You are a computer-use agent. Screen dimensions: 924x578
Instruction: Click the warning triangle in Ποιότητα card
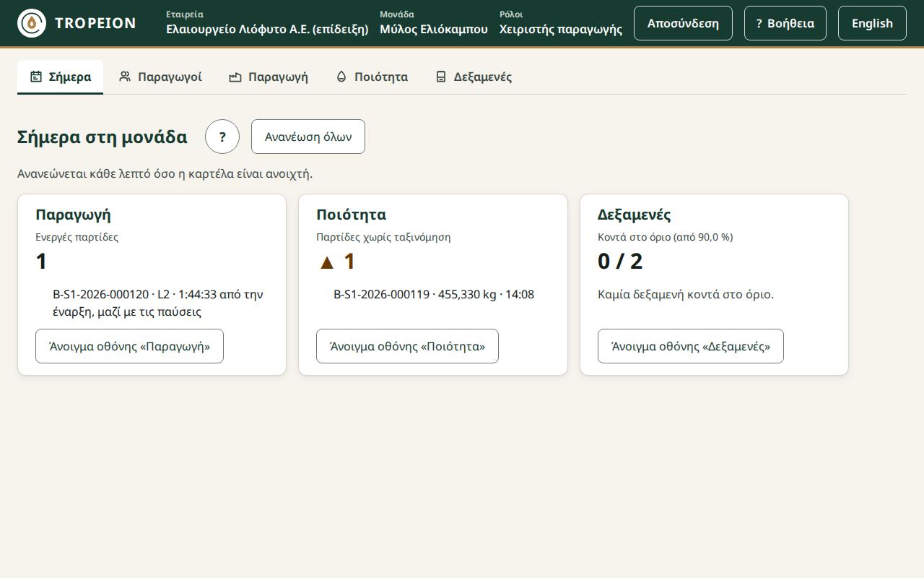pos(327,262)
